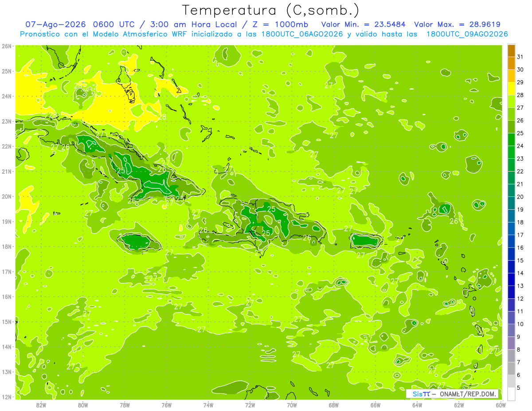Click the yellow 28–29 colorbar swatch
This screenshot has height=411, width=532.
[511, 89]
